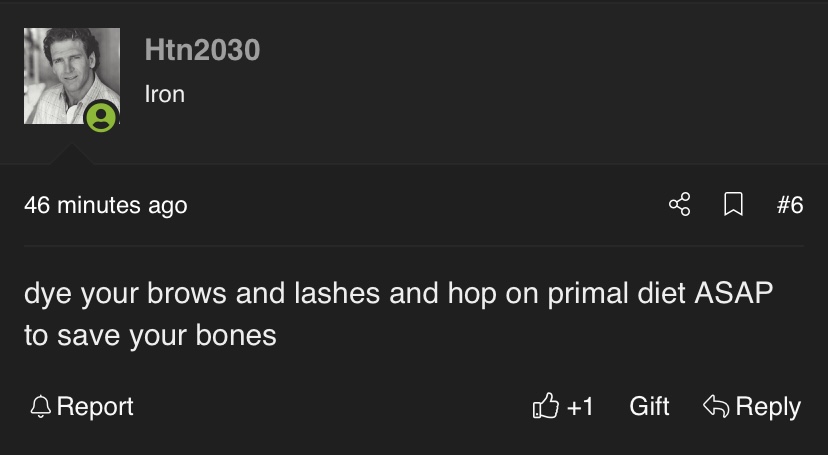View the +1 reaction count

coord(580,407)
